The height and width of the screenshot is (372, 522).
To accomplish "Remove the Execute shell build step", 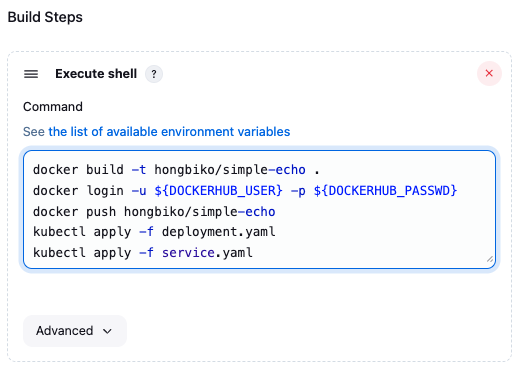I will 489,73.
